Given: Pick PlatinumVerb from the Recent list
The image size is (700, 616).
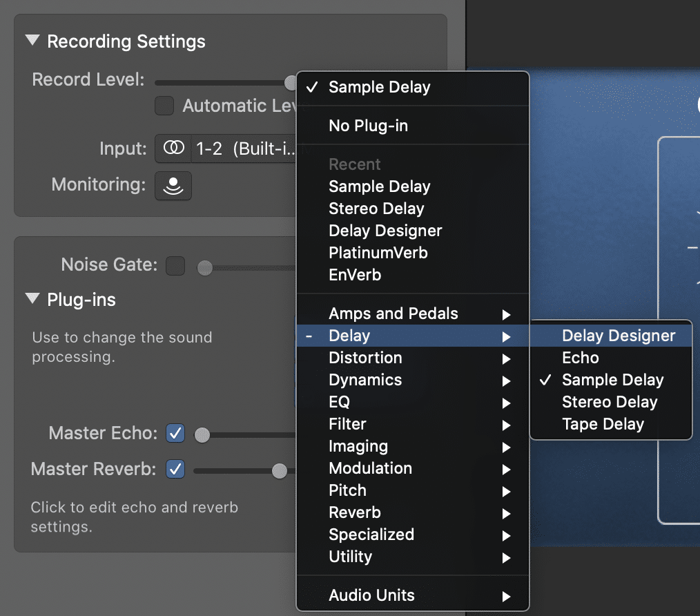Looking at the screenshot, I should (x=379, y=252).
